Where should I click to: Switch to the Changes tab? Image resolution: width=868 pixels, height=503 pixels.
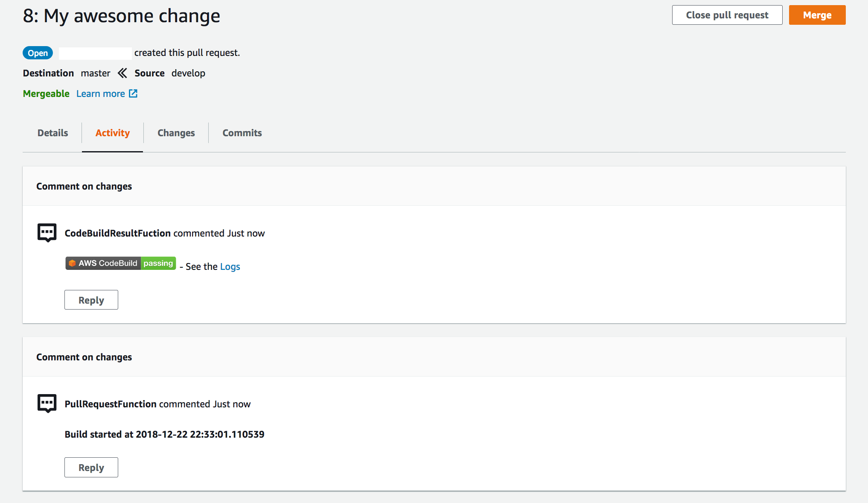[x=176, y=133]
